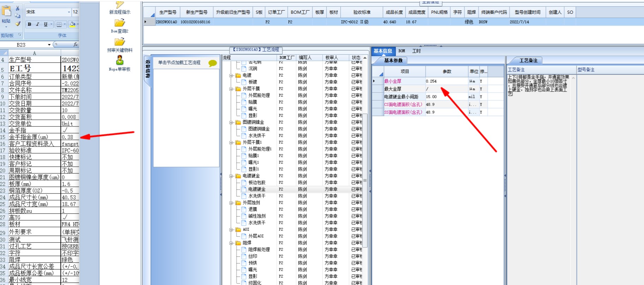Select the 沉铜 process step

(253, 69)
